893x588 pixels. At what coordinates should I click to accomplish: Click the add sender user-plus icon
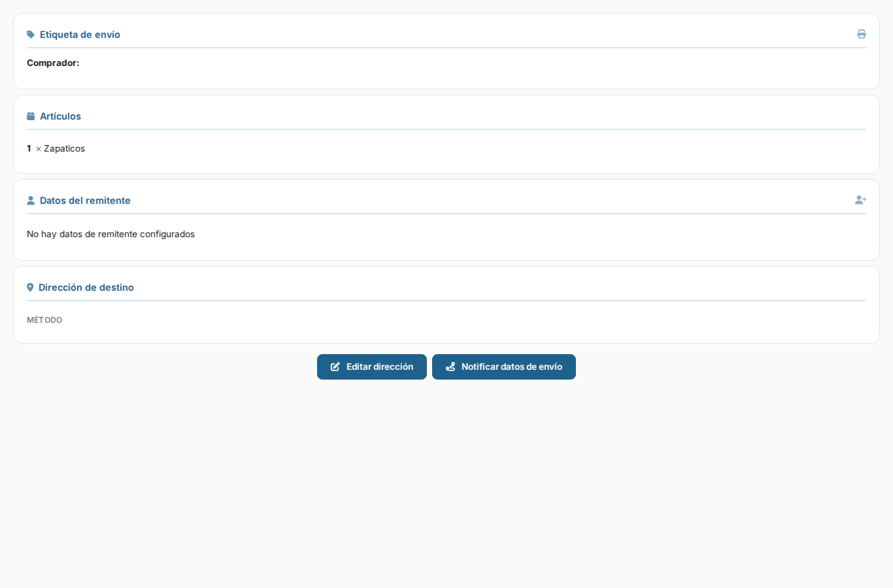860,200
